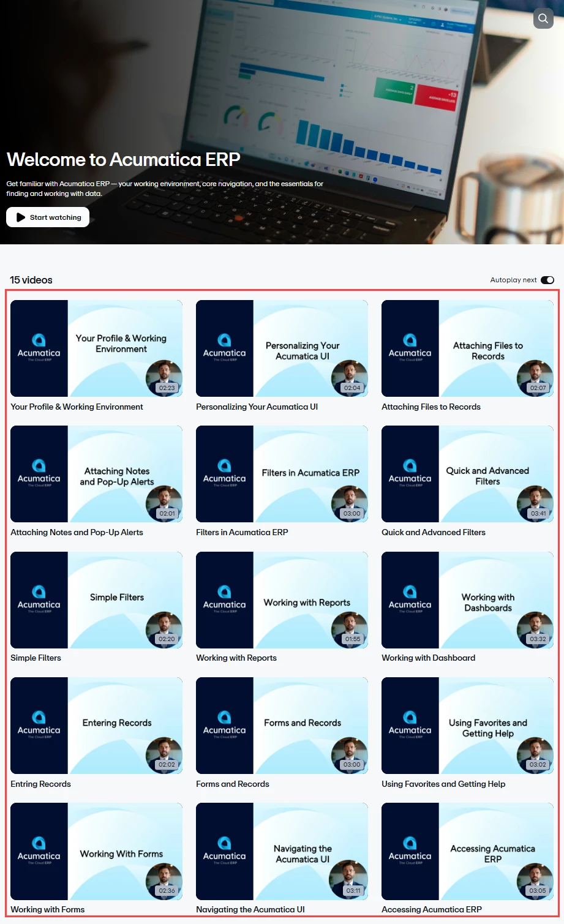Image resolution: width=564 pixels, height=924 pixels.
Task: Click the Quick and Advanced Filters title link
Action: [434, 532]
